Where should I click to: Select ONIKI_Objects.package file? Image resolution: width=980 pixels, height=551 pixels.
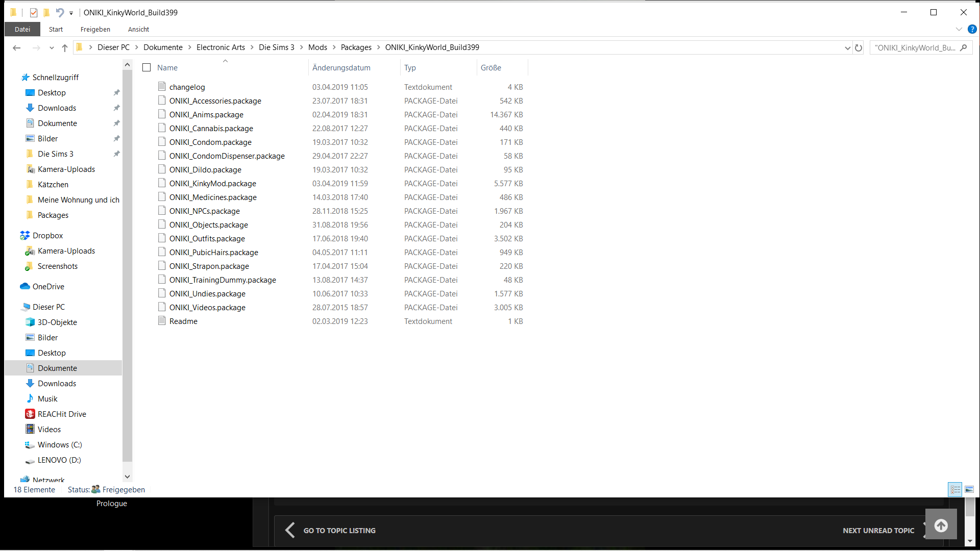[x=208, y=224]
